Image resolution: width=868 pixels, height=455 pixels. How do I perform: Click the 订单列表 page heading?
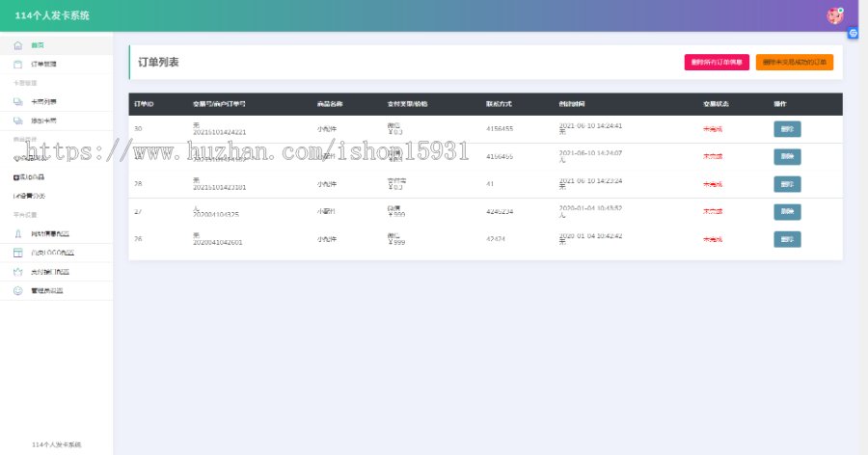[158, 62]
